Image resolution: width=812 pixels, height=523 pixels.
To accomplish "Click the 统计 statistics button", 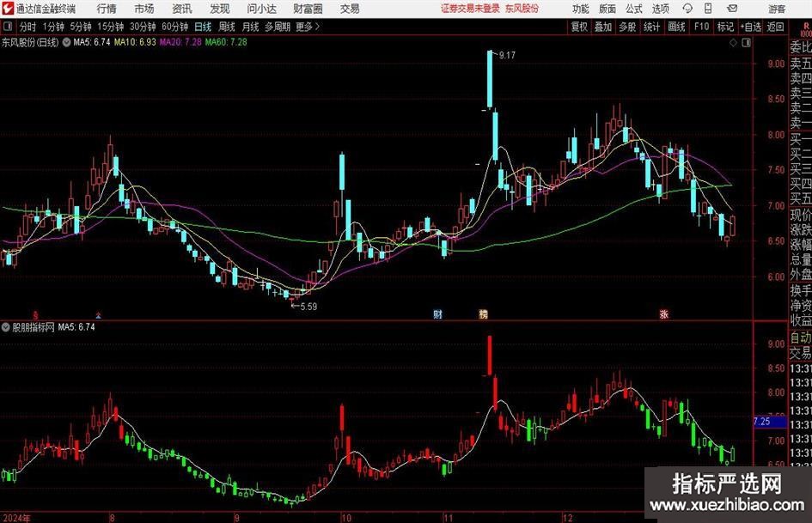I will 651,27.
